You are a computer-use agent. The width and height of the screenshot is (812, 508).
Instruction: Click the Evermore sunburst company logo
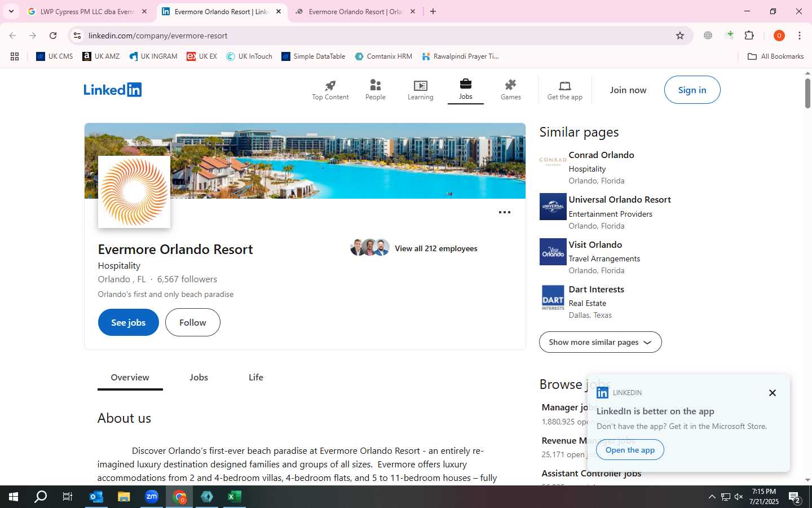(x=134, y=192)
